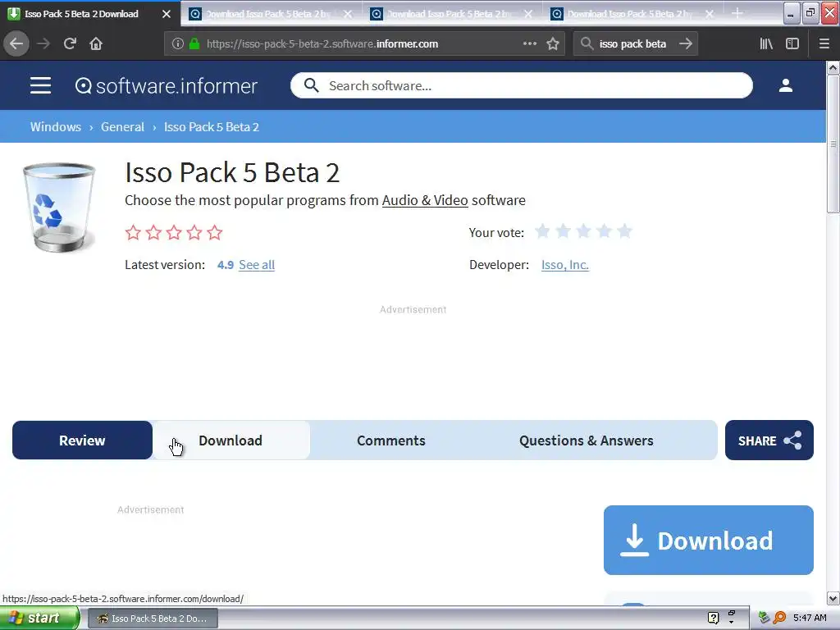Viewport: 840px width, 630px height.
Task: Open the Firefox hamburger menu
Action: coord(824,43)
